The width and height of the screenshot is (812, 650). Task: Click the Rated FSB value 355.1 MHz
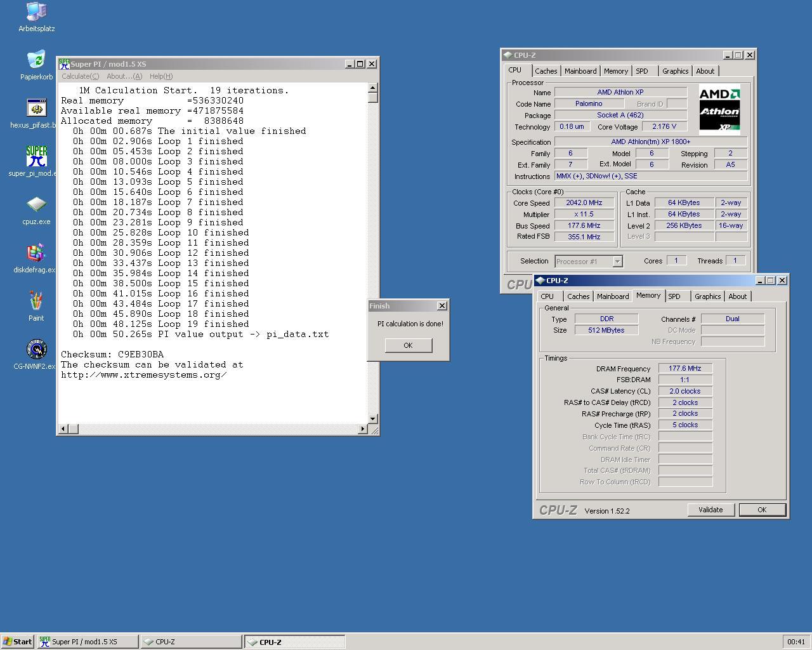[584, 237]
